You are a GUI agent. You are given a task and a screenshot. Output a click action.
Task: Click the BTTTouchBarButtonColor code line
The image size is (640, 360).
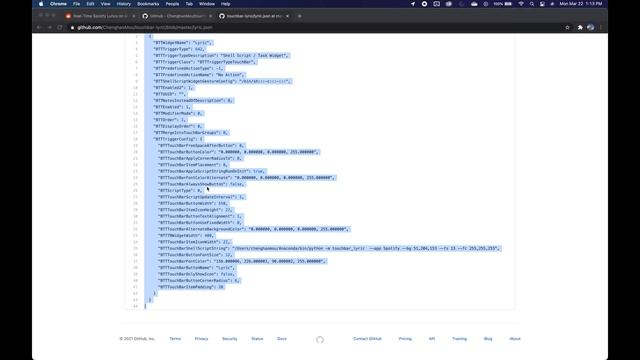238,152
